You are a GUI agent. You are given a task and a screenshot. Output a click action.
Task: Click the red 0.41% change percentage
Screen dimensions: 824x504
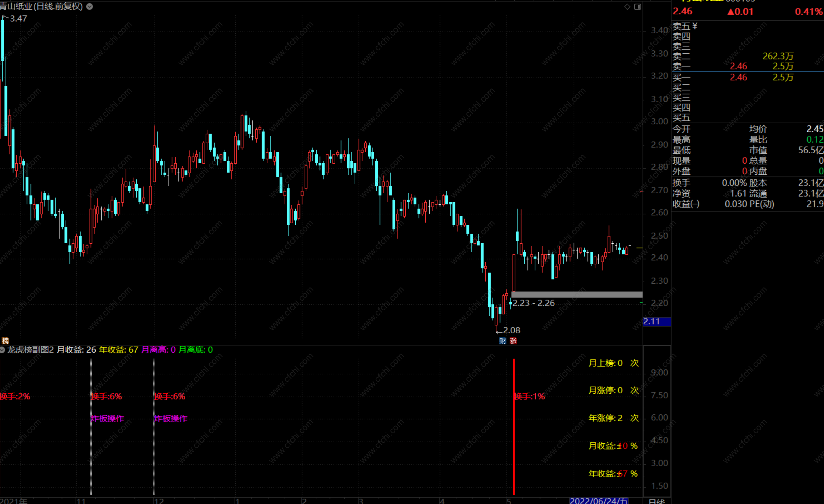808,12
